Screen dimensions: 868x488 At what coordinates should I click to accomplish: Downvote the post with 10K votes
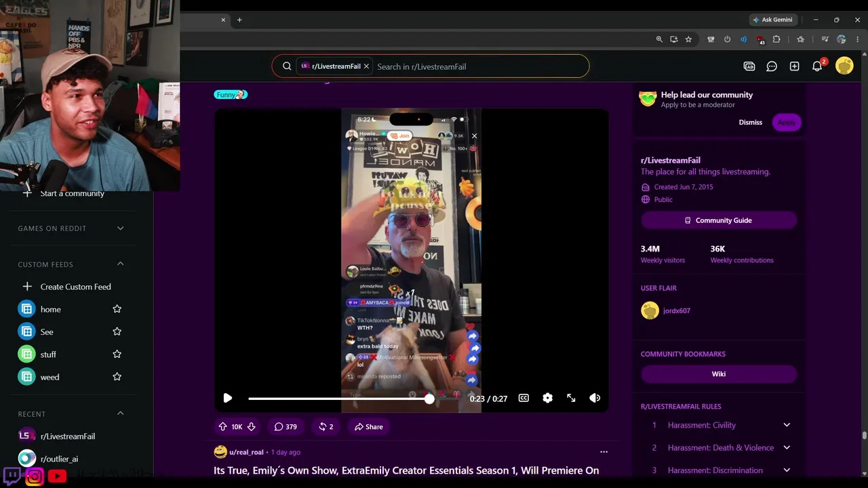tap(252, 427)
